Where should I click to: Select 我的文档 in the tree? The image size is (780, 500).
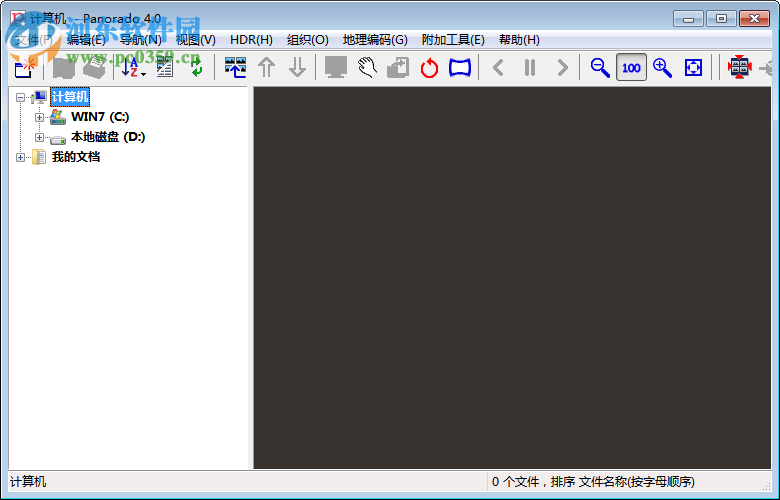76,157
